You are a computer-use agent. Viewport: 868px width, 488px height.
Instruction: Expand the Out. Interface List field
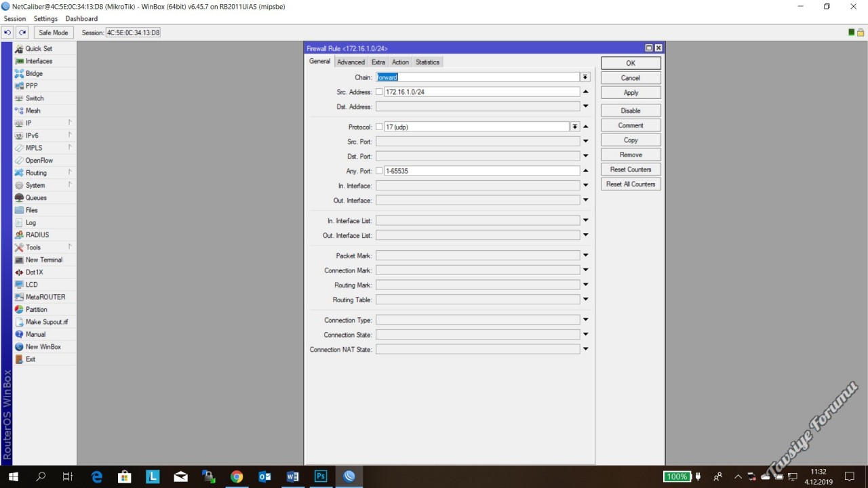586,235
